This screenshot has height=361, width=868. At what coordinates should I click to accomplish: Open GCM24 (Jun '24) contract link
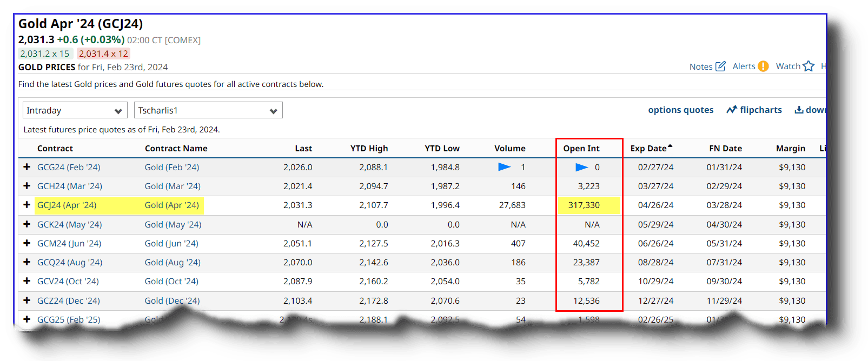69,244
